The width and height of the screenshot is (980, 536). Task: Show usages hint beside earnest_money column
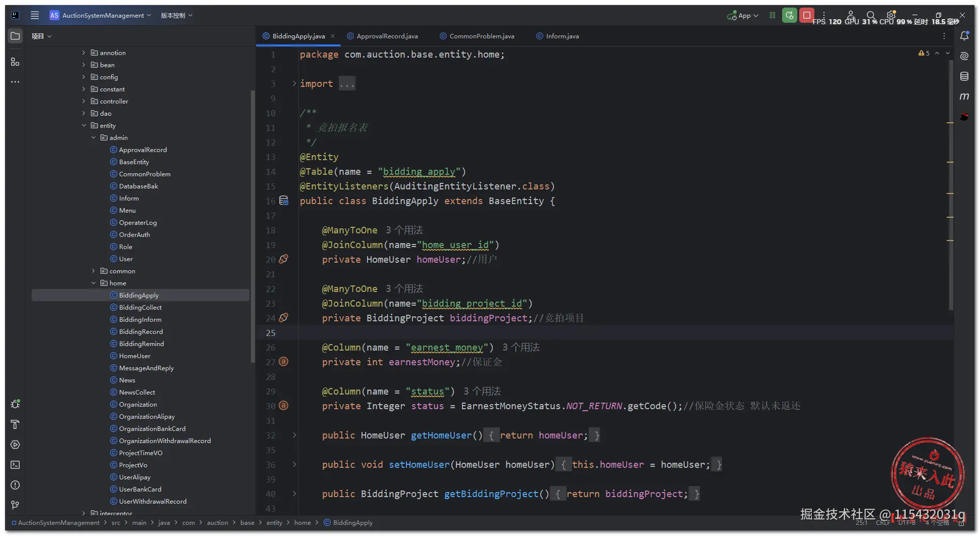521,347
